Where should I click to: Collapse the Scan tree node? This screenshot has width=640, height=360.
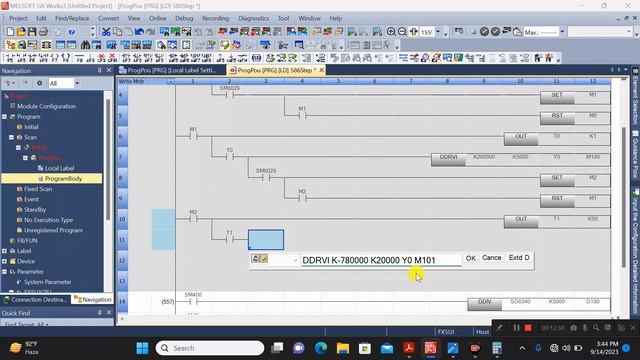click(11, 137)
